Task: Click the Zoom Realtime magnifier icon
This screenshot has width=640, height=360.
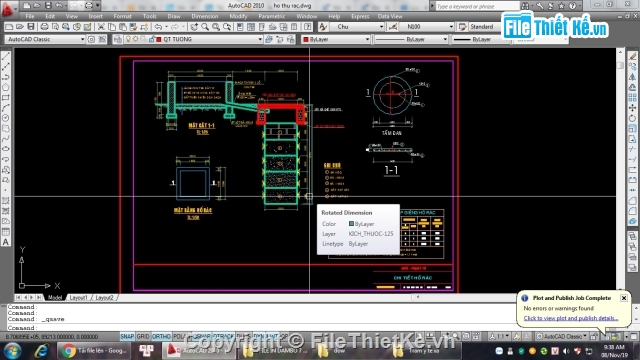Action: [x=205, y=27]
